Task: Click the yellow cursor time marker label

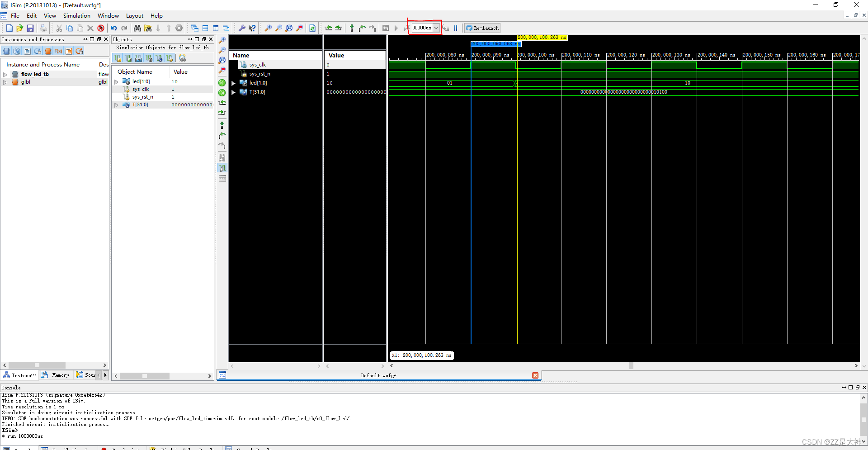Action: pyautogui.click(x=542, y=38)
